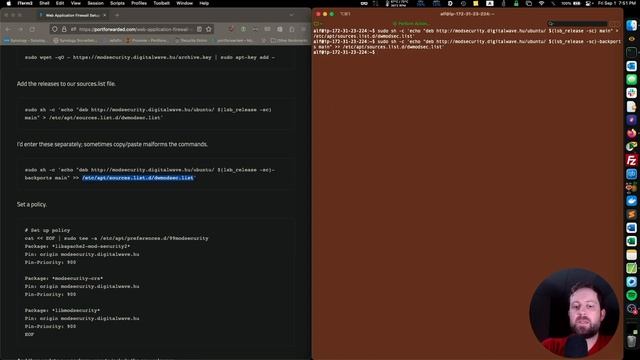Close the Web Application Firewall tab
The image size is (640, 360).
tap(104, 15)
